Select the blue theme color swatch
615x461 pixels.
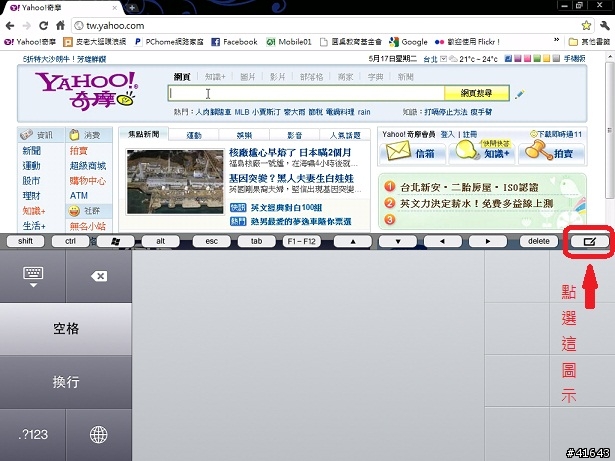508,58
